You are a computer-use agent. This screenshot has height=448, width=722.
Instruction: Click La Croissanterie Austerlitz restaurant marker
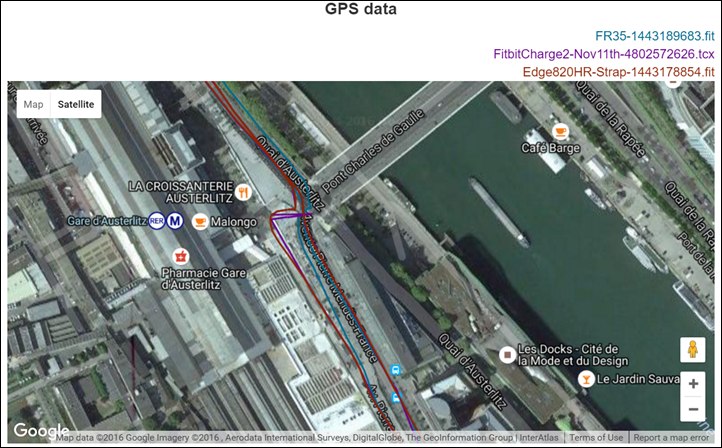[x=243, y=192]
